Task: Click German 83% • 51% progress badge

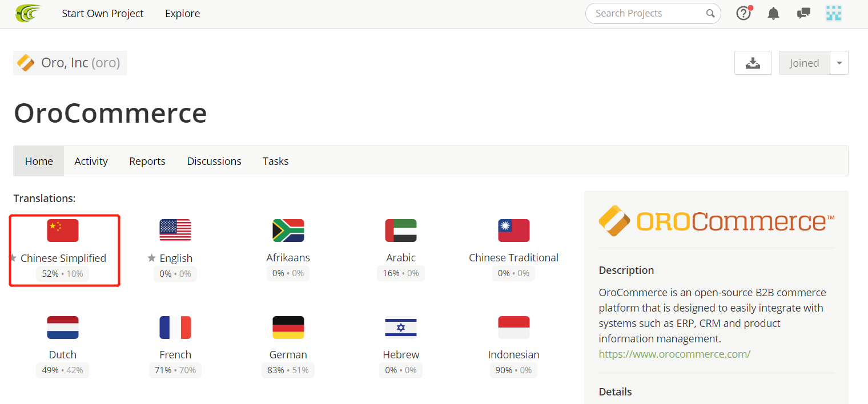Action: 288,370
